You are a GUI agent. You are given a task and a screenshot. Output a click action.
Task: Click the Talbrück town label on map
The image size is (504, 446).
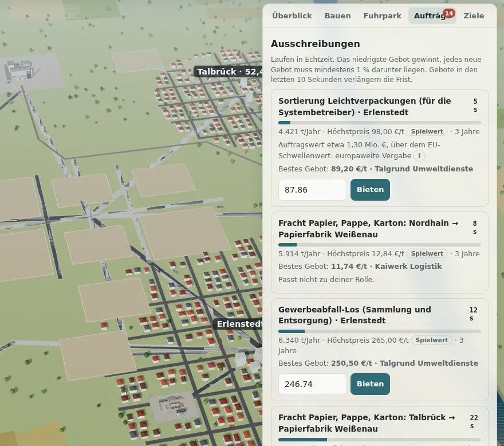point(228,72)
